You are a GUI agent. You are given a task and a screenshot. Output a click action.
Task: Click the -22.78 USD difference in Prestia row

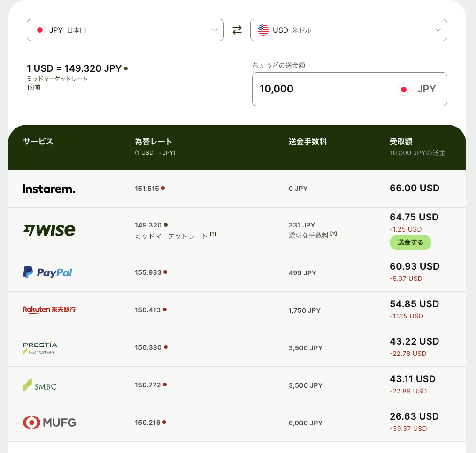(x=408, y=354)
